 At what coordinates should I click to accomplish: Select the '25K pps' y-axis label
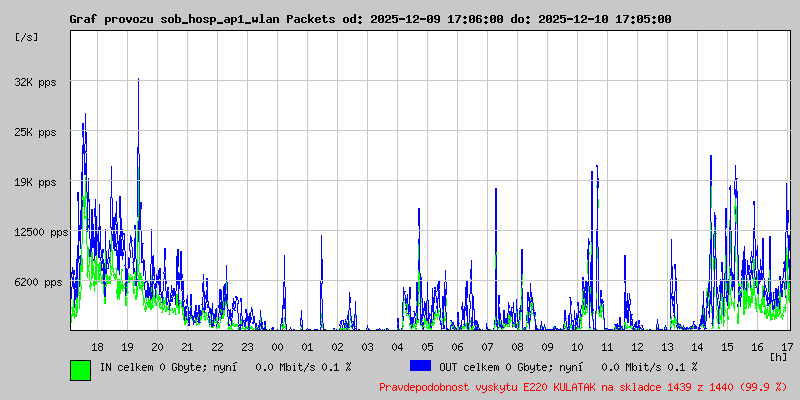(36, 132)
